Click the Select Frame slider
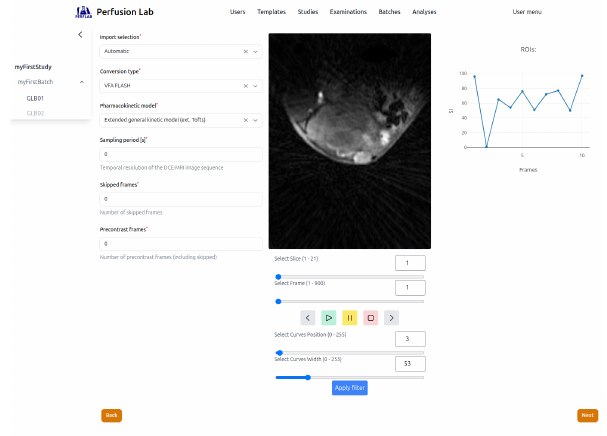 (350, 301)
